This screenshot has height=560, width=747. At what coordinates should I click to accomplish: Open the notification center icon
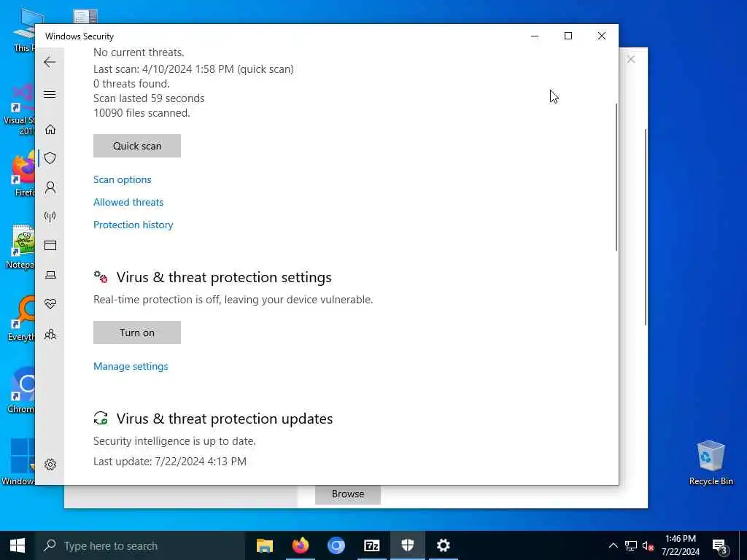(x=719, y=546)
